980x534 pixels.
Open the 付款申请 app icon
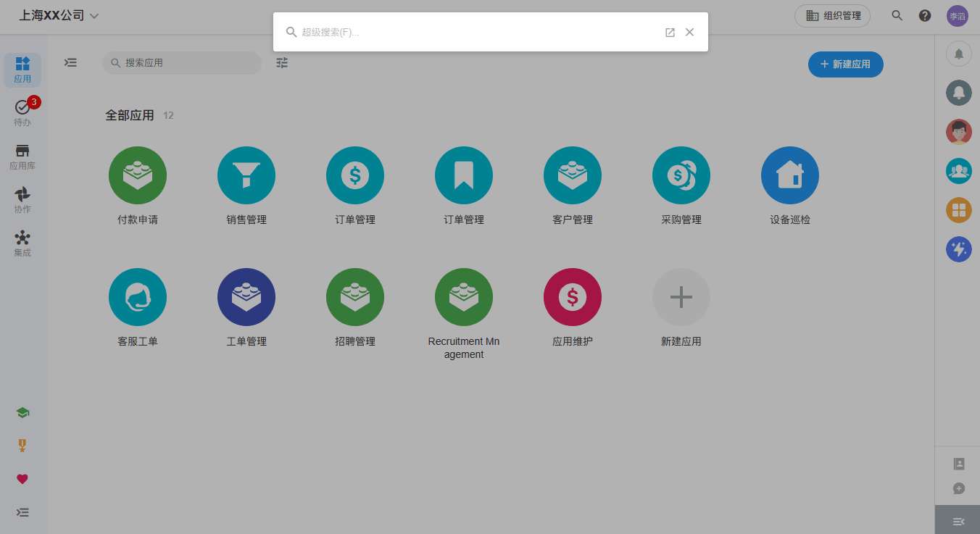(x=138, y=175)
